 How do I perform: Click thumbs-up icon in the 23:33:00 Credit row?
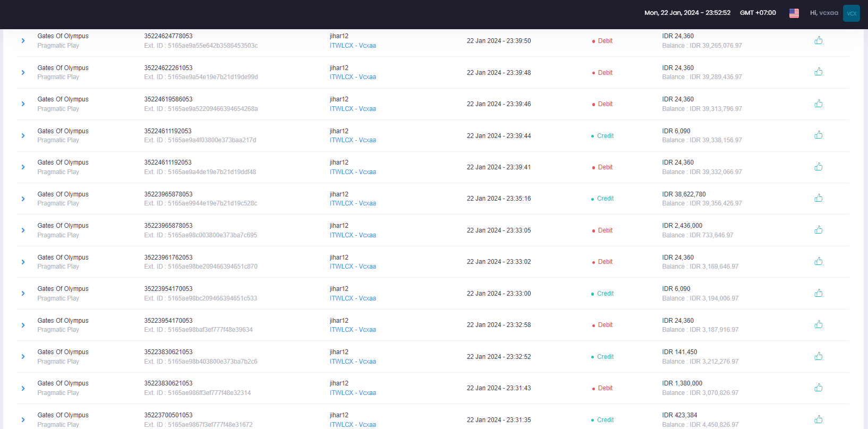pyautogui.click(x=819, y=293)
